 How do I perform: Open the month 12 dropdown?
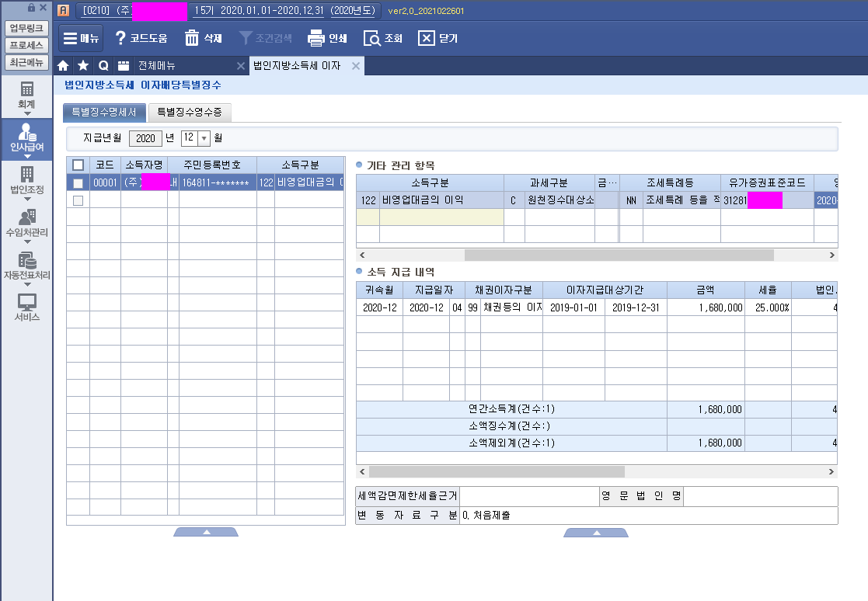click(204, 138)
